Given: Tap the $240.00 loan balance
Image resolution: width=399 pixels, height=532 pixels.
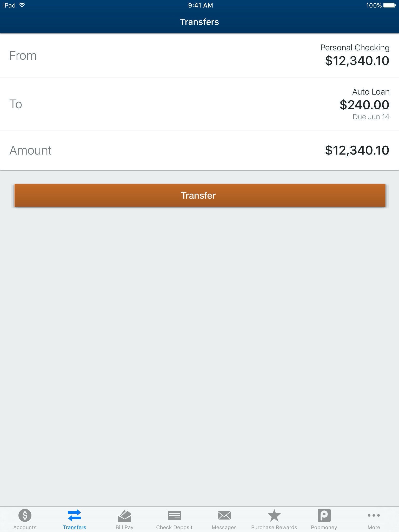Looking at the screenshot, I should [364, 105].
